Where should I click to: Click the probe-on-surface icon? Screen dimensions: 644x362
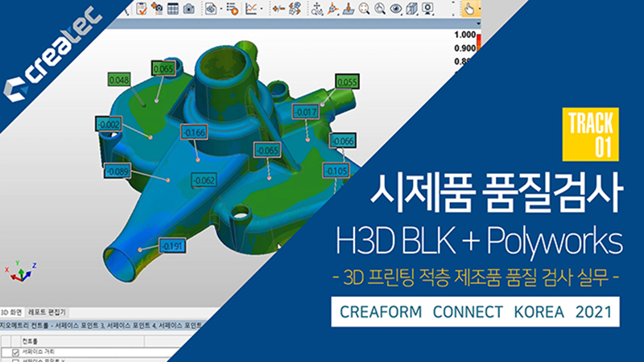coord(349,9)
